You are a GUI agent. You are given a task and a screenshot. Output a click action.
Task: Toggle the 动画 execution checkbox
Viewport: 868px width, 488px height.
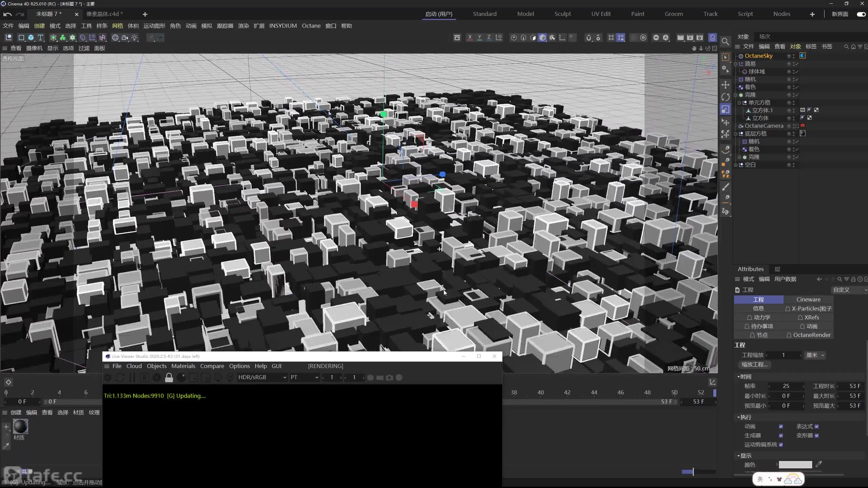[781, 426]
